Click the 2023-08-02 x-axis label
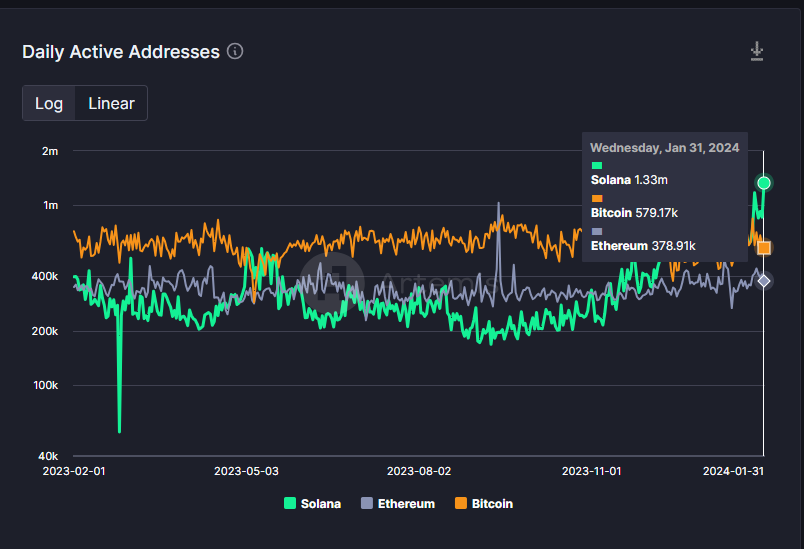The image size is (804, 549). click(x=419, y=471)
